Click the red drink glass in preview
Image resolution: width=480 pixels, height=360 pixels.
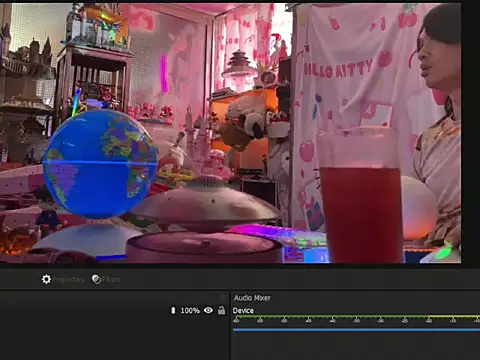[x=360, y=196]
